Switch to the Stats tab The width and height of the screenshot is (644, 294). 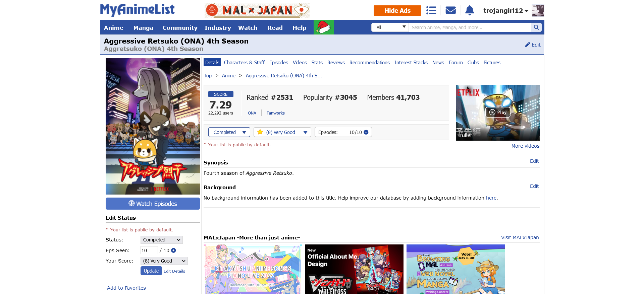coord(317,63)
